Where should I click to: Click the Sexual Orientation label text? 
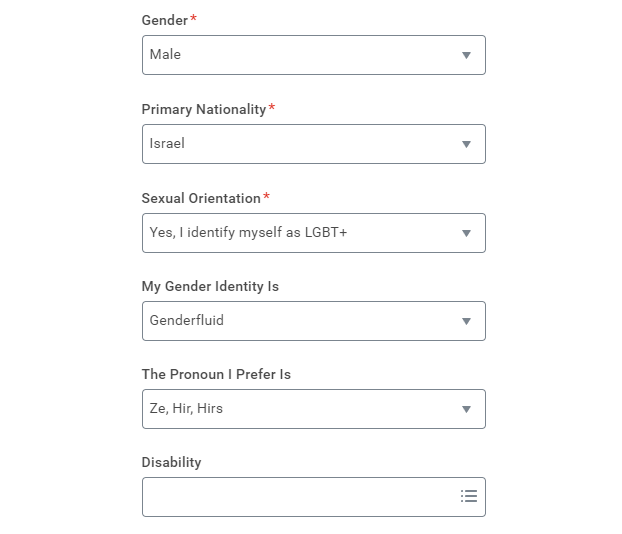click(x=201, y=198)
